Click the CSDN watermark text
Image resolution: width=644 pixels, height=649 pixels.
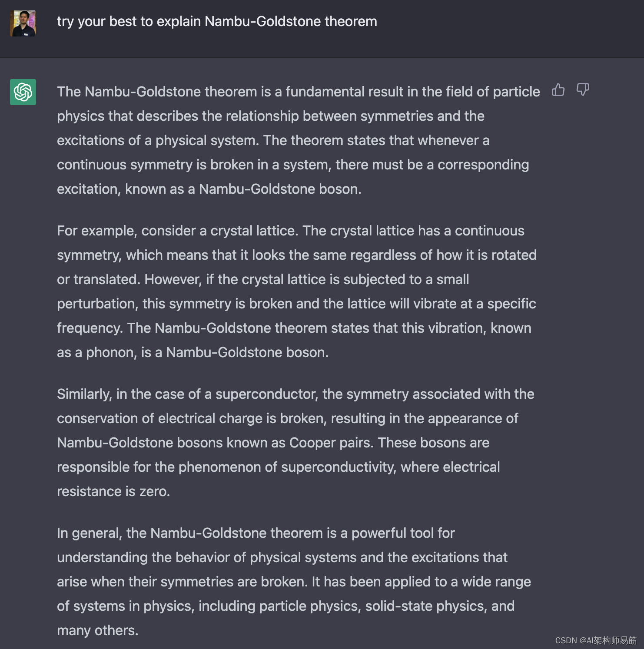tap(595, 640)
